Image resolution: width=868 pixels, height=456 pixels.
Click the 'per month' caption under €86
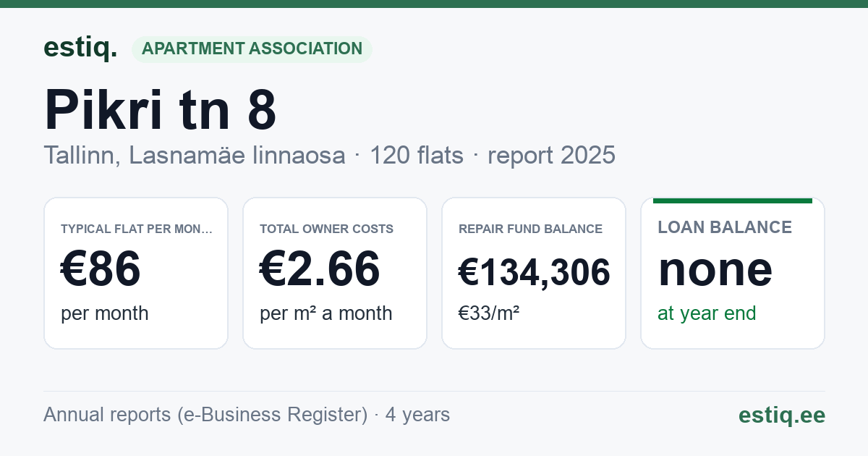click(x=105, y=313)
